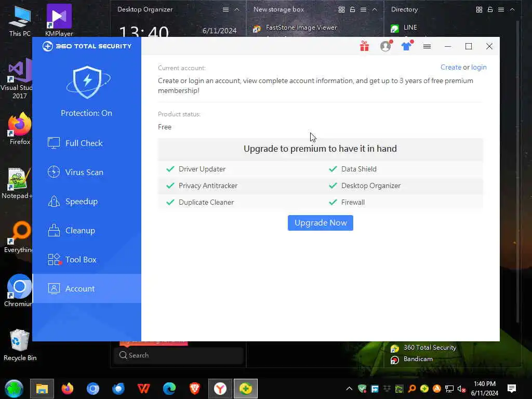Show hidden system tray icons
The height and width of the screenshot is (399, 532).
tap(349, 389)
